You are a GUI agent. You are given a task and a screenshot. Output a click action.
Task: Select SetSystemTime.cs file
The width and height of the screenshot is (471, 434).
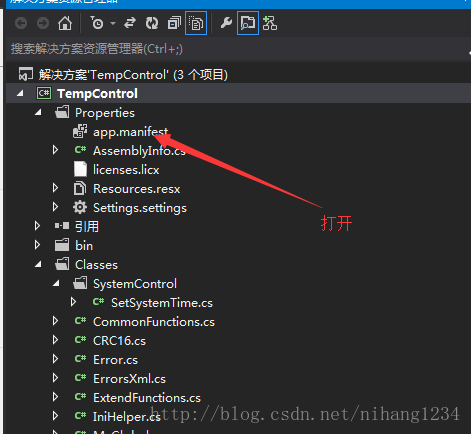pos(162,303)
